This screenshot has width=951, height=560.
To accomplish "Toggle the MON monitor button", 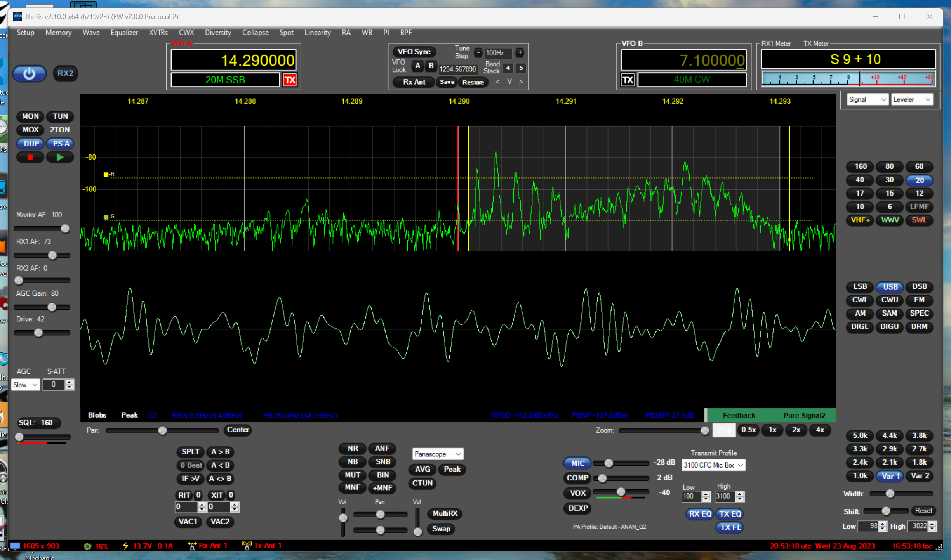I will pos(30,116).
